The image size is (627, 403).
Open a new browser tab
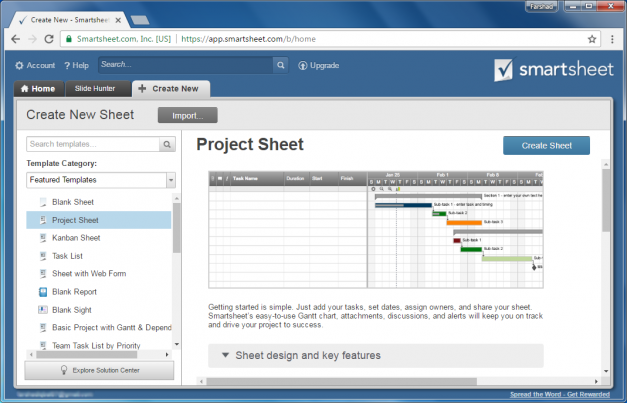[x=140, y=20]
